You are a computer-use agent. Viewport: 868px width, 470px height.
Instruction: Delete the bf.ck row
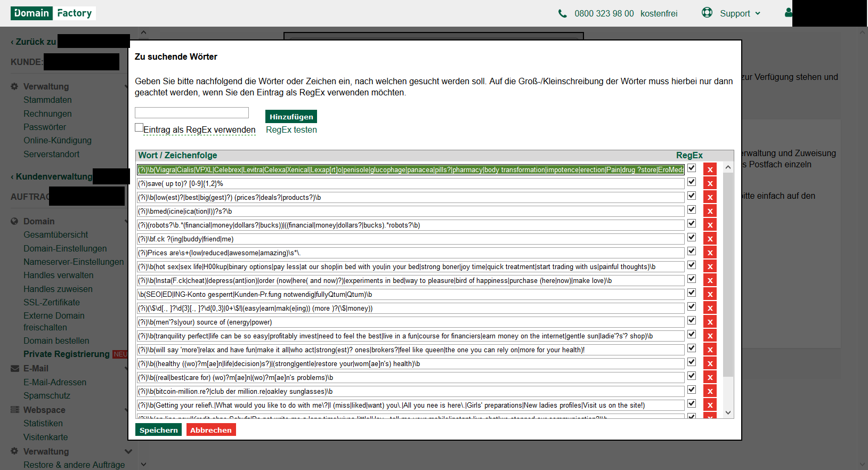pyautogui.click(x=710, y=239)
